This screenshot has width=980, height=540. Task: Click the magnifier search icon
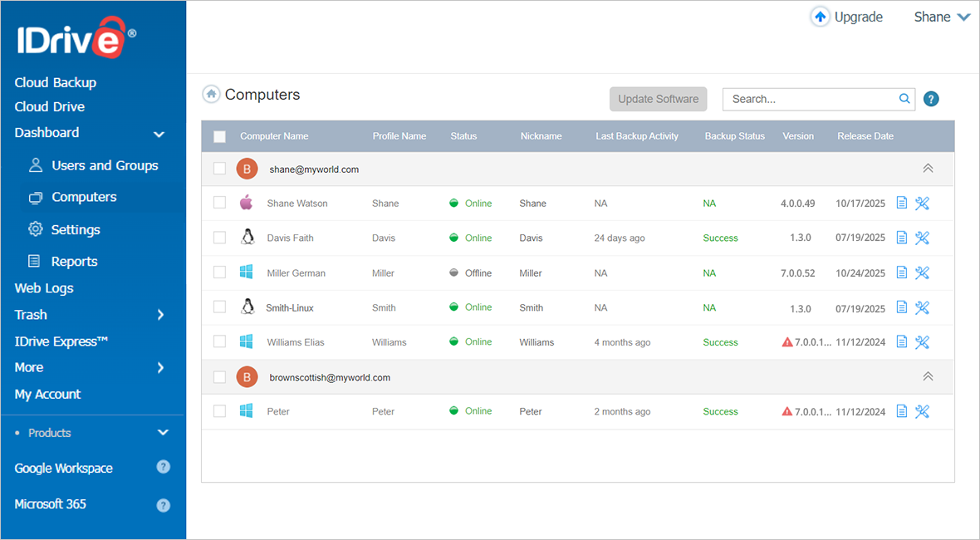point(904,99)
